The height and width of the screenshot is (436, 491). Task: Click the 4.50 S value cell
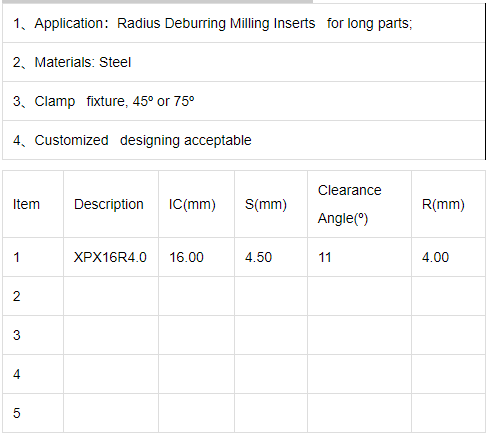click(x=271, y=257)
